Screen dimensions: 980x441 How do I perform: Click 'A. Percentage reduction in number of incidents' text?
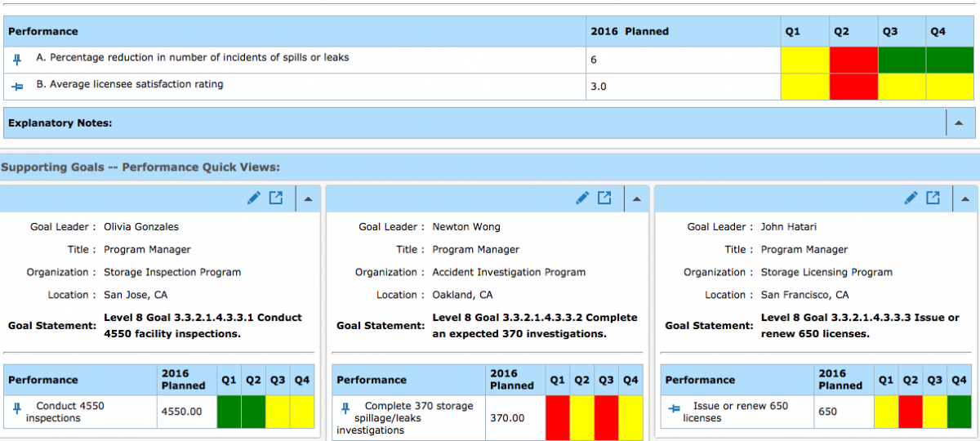tap(193, 58)
